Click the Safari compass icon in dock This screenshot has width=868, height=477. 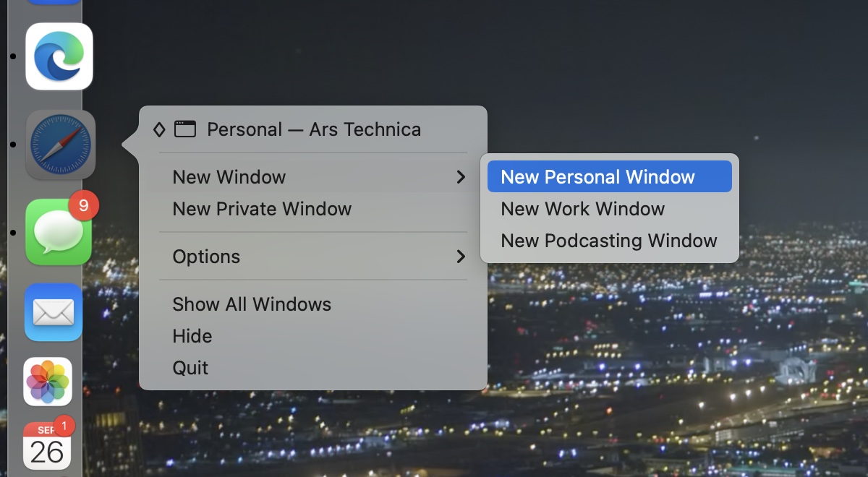coord(61,145)
